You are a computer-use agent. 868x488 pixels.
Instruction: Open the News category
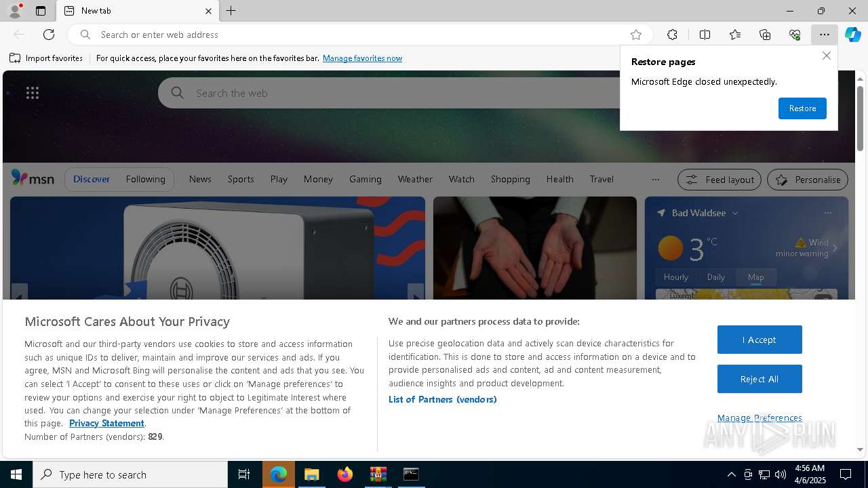click(200, 179)
